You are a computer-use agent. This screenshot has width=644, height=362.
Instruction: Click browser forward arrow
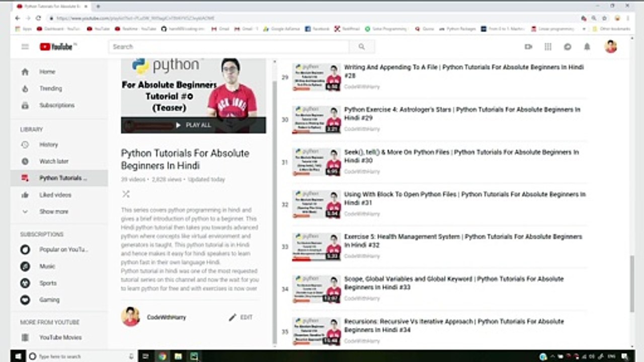(x=28, y=18)
